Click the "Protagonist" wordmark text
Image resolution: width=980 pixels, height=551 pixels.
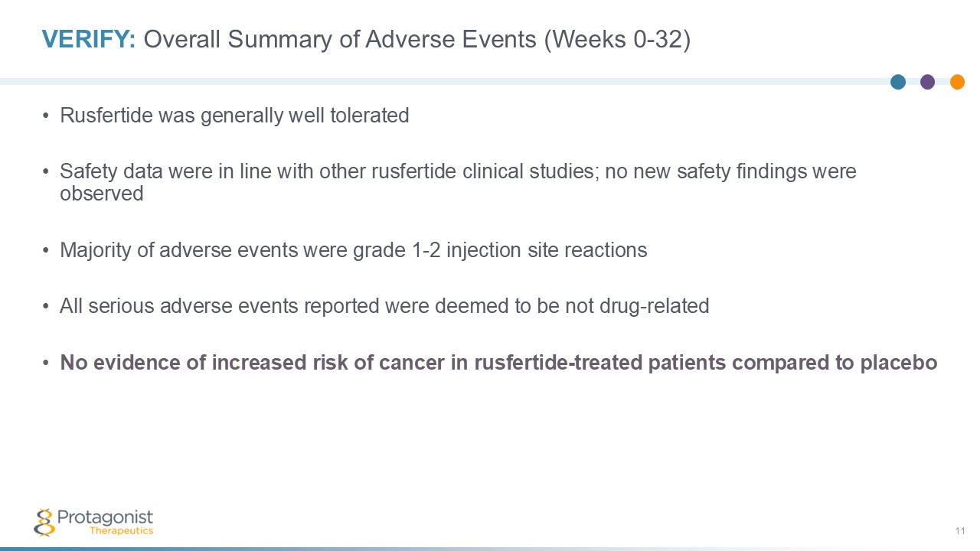coord(105,518)
